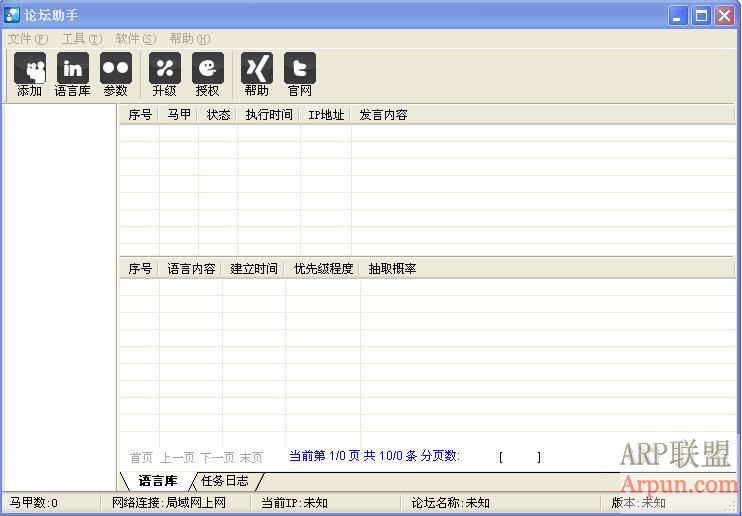Viewport: 742px width, 516px height.
Task: Close the 论坛助手 window
Action: tap(724, 16)
